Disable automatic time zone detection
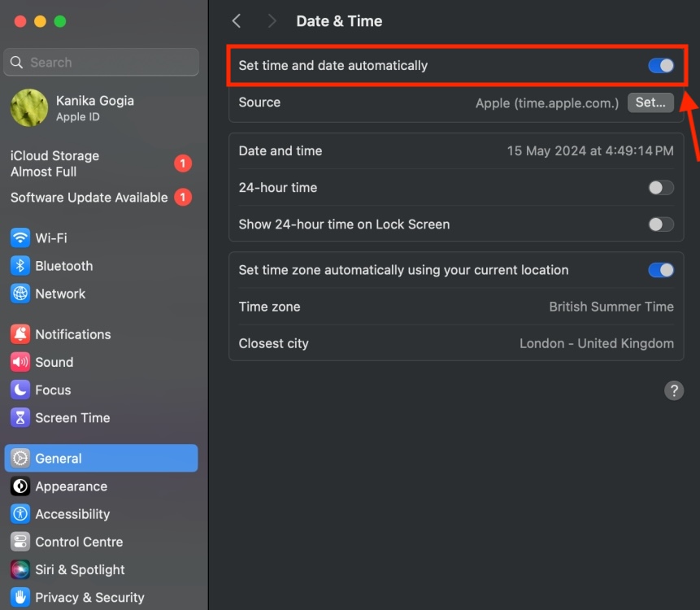This screenshot has width=700, height=610. pos(661,270)
